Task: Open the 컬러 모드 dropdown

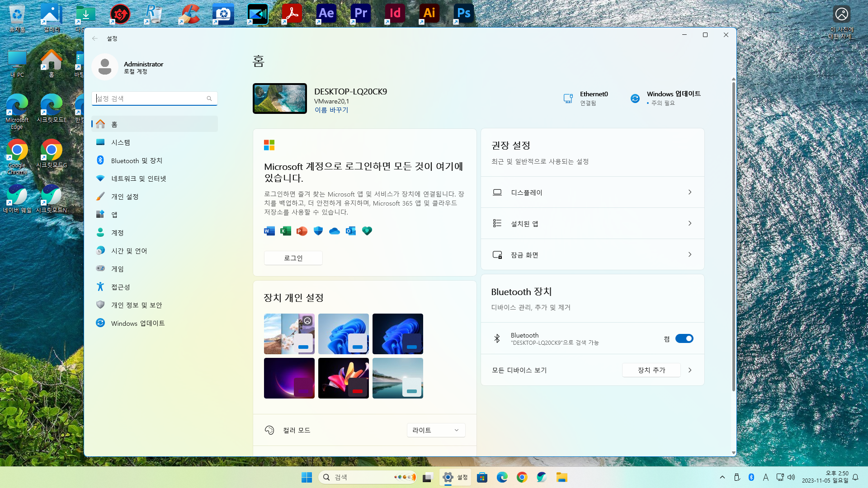Action: [x=436, y=430]
